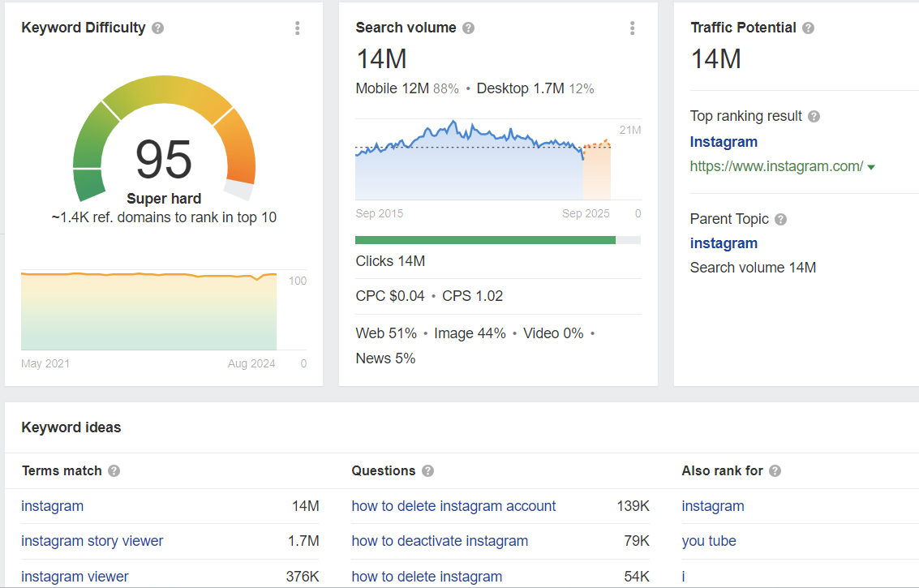This screenshot has height=588, width=919.
Task: Open 'instagram story viewer' keyword link
Action: click(92, 541)
